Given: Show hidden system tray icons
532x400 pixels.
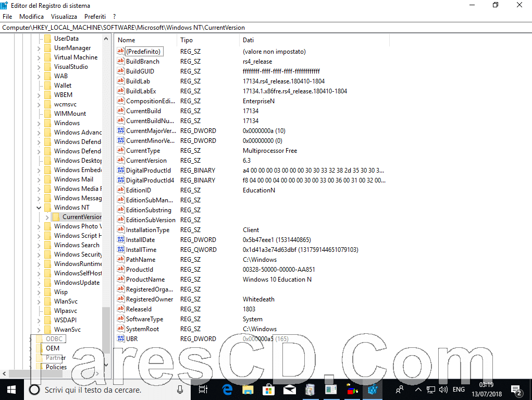Looking at the screenshot, I should 418,390.
